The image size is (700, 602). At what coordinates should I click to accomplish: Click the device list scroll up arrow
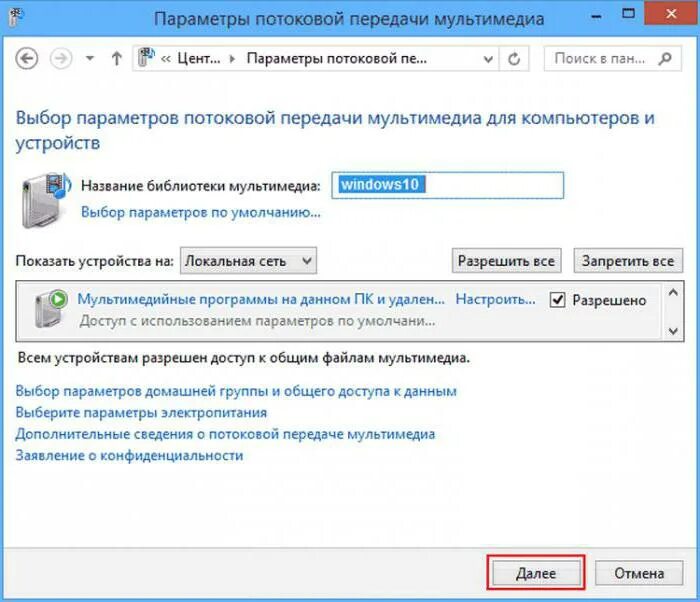click(x=673, y=293)
